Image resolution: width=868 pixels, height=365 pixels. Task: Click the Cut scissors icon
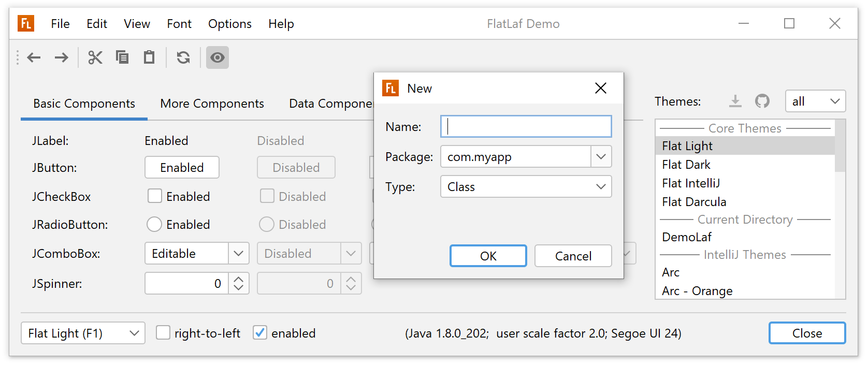(x=95, y=57)
